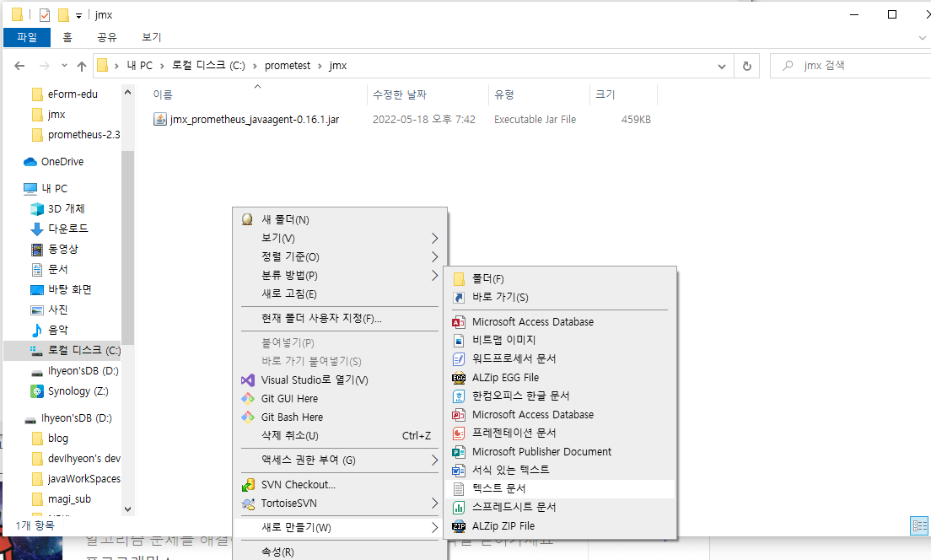Click 로컬 디스크 (C:) in address path
The height and width of the screenshot is (560, 931).
tap(208, 65)
